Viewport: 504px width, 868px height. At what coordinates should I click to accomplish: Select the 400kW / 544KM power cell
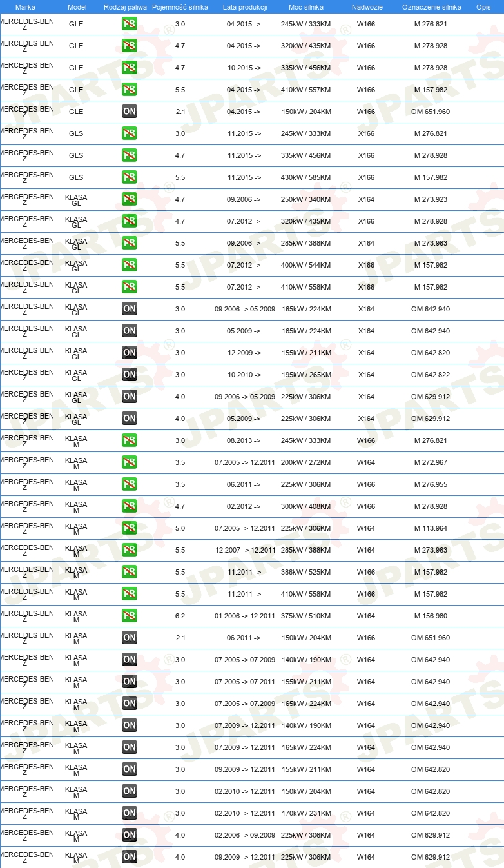pyautogui.click(x=305, y=265)
